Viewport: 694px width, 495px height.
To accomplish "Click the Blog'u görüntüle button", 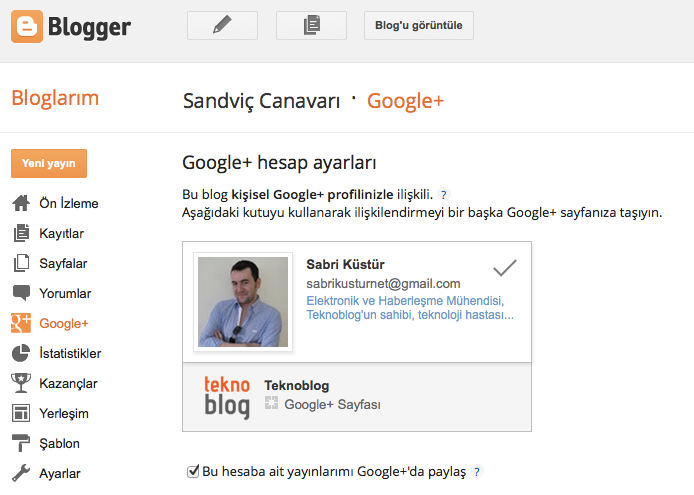I will 418,26.
